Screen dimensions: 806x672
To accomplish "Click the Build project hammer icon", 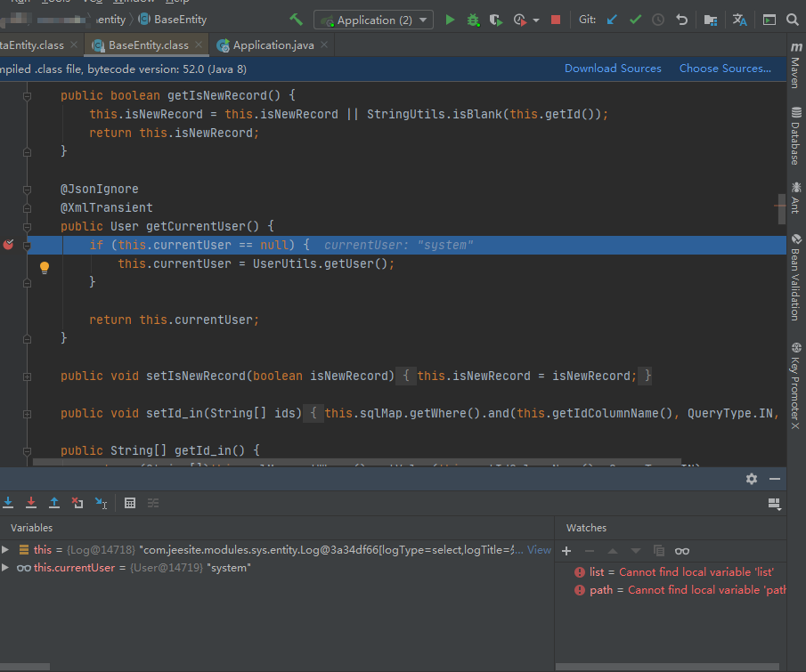I will click(x=297, y=19).
